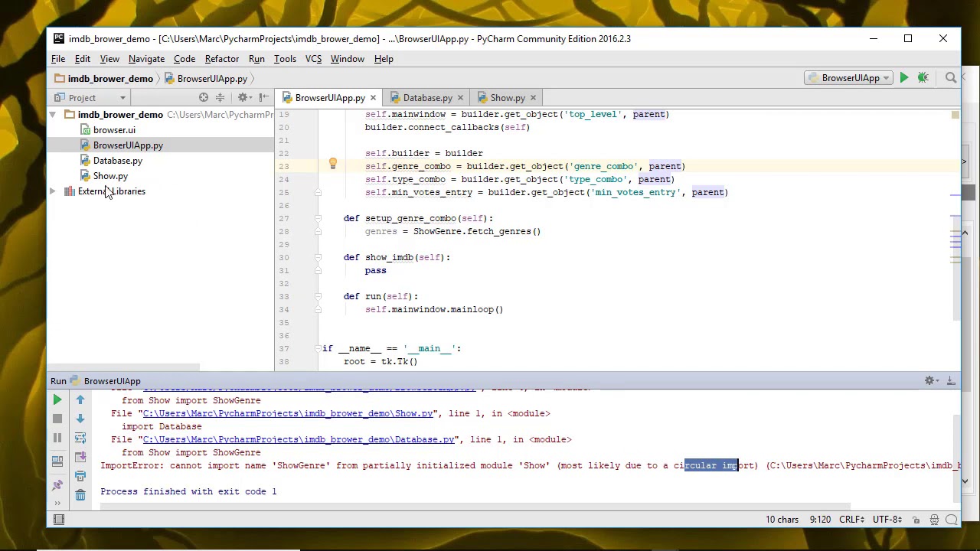Open the Show.py link in the traceback

click(288, 413)
